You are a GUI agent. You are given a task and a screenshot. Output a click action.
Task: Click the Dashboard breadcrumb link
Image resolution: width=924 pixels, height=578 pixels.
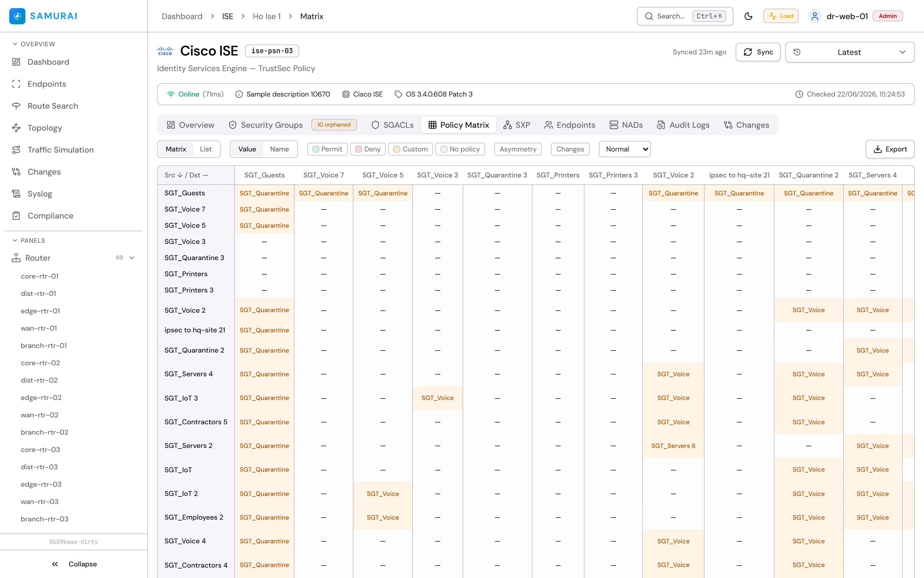coord(182,16)
